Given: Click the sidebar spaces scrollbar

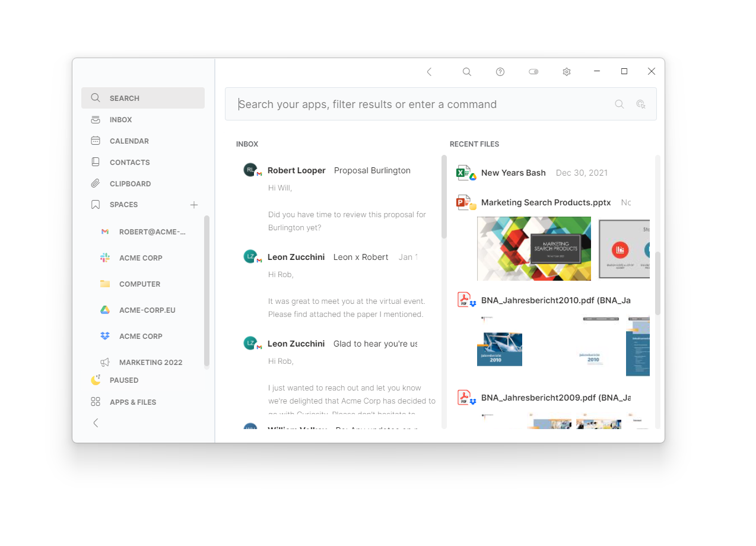Looking at the screenshot, I should click(207, 291).
